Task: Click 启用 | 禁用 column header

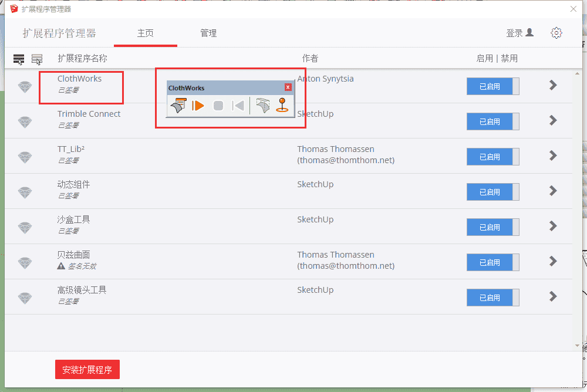Action: pos(497,59)
